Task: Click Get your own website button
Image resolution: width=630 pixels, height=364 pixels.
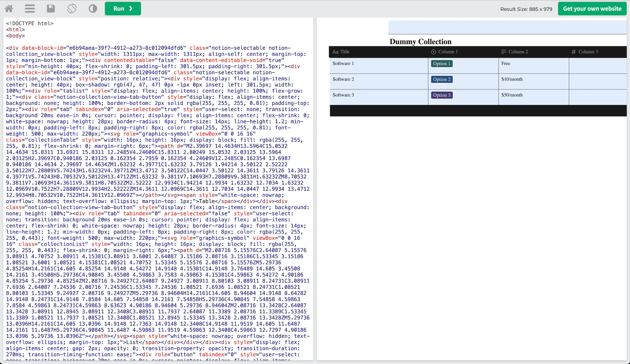Action: (592, 9)
